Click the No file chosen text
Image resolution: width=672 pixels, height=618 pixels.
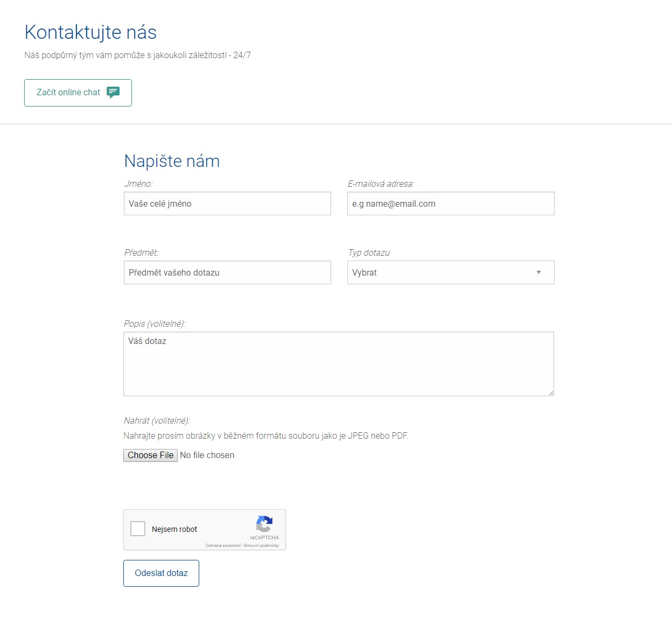pyautogui.click(x=207, y=455)
